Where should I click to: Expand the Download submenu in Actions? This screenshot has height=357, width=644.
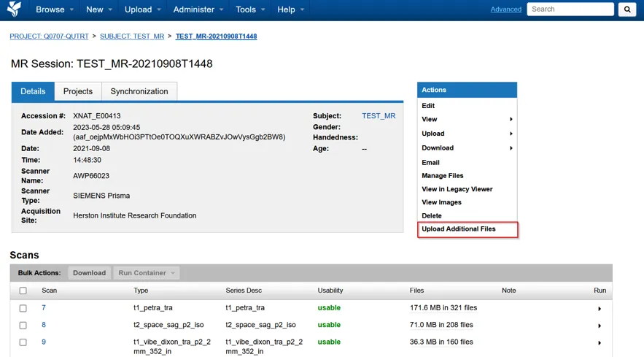[x=467, y=148]
